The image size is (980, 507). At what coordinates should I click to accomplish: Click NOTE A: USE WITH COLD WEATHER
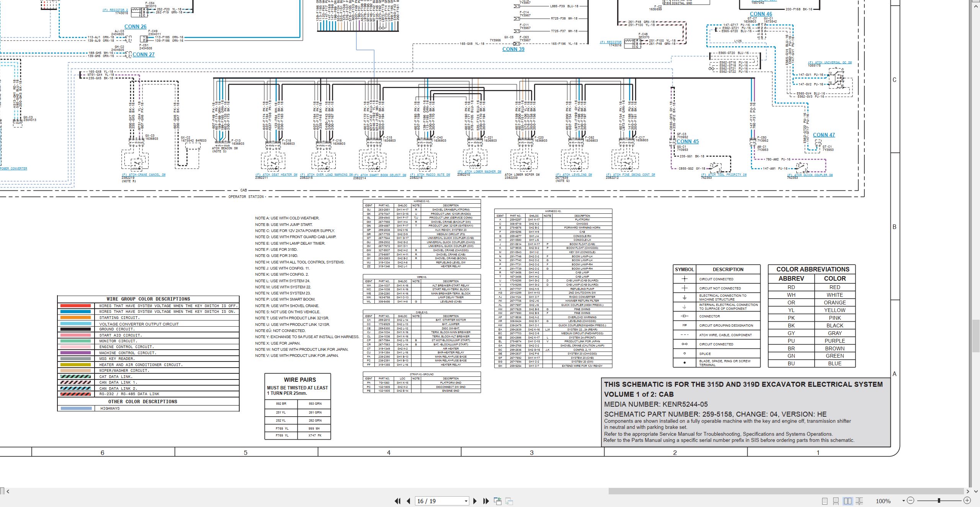(x=287, y=218)
